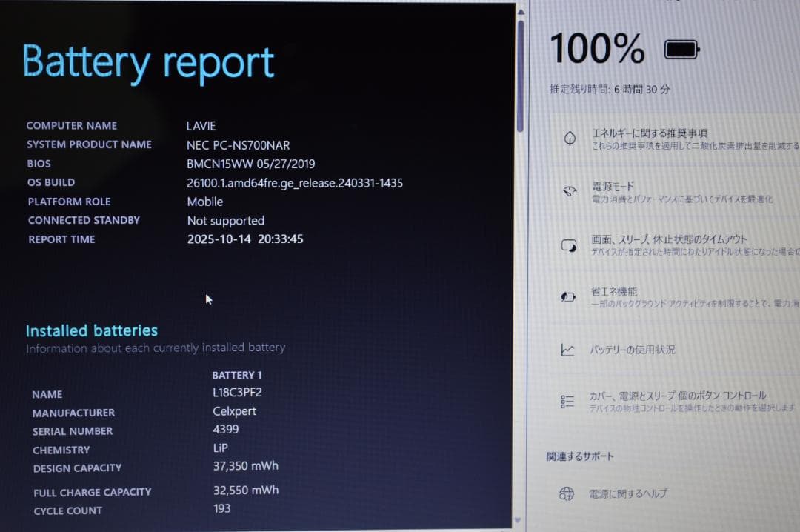This screenshot has height=532, width=800.
Task: Click the Installed batteries heading
Action: pos(92,330)
